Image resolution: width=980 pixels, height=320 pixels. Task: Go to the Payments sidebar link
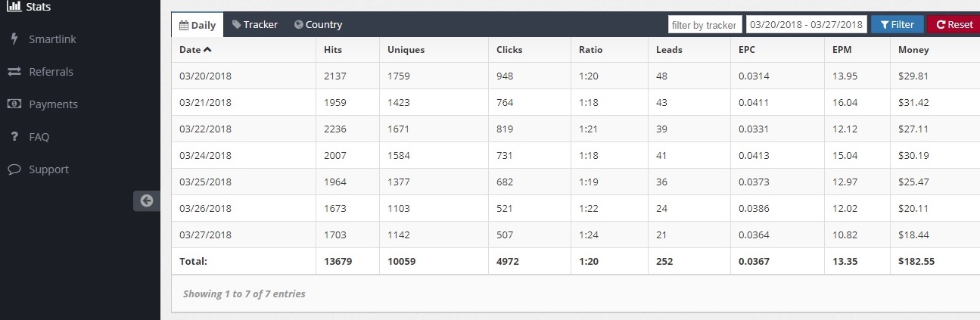click(x=53, y=104)
